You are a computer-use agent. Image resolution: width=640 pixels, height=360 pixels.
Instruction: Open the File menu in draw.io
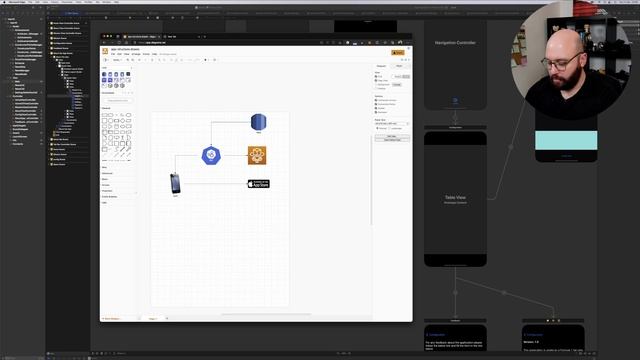pos(113,54)
